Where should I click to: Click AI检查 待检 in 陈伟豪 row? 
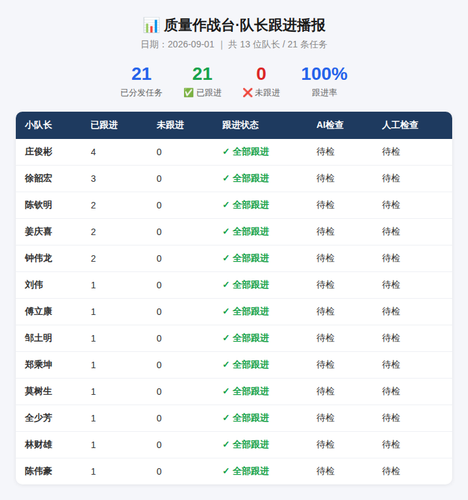[x=325, y=471]
